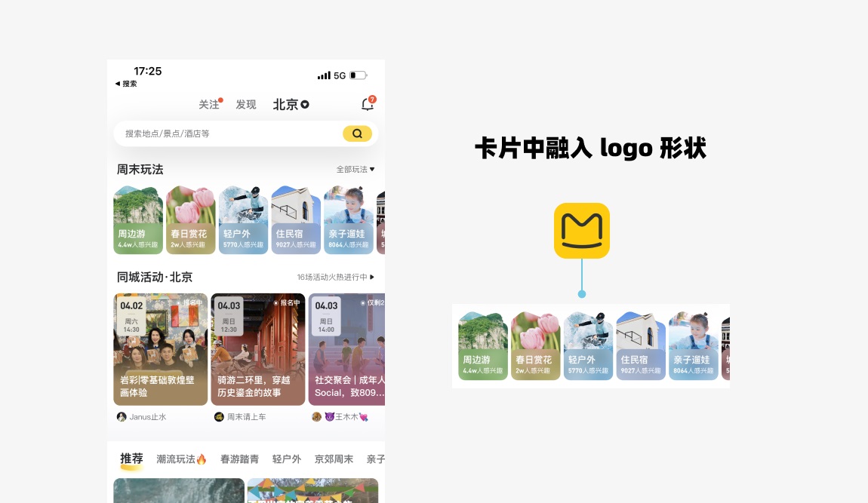Open the right feed image with colorful flags

312,490
